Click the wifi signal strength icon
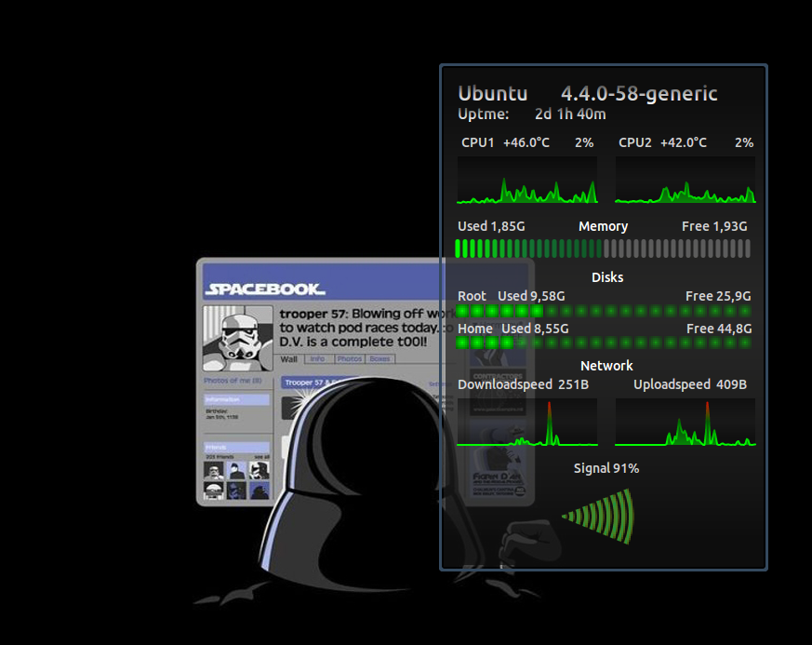This screenshot has height=645, width=812. [x=600, y=517]
